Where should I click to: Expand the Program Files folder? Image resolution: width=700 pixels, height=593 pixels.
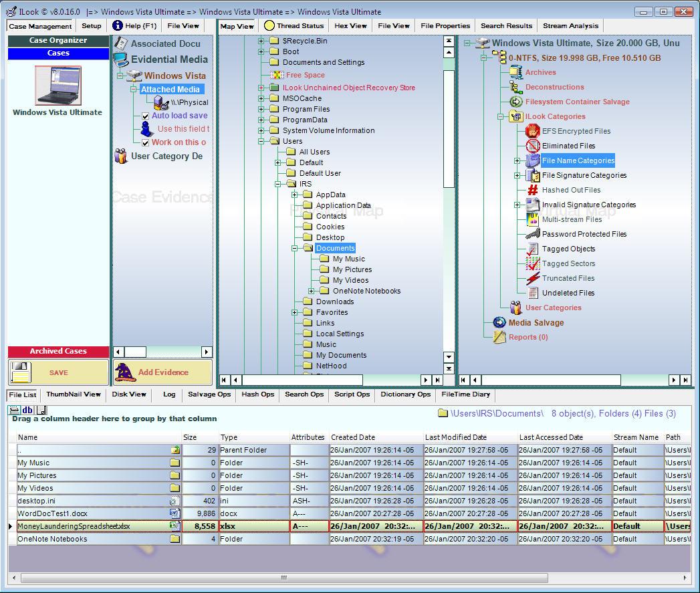pos(261,109)
